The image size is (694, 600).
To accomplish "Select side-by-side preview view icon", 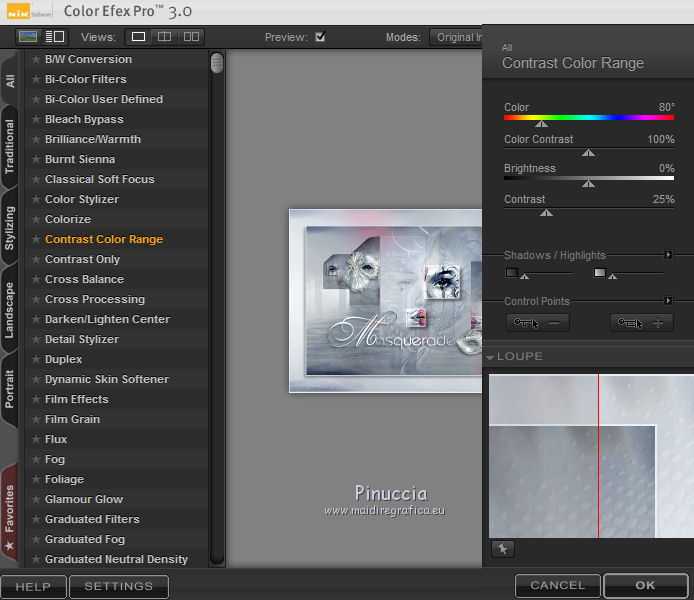I will pyautogui.click(x=190, y=37).
